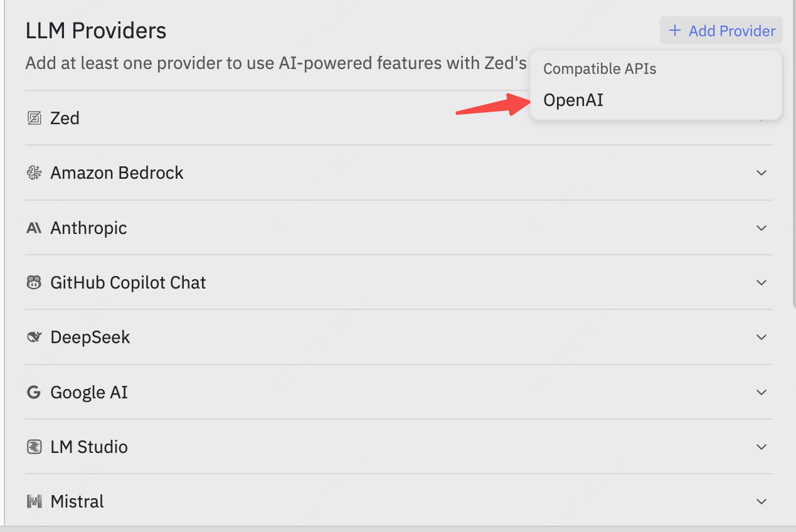Click the DeepSeek whale icon
Viewport: 796px width, 532px height.
34,338
